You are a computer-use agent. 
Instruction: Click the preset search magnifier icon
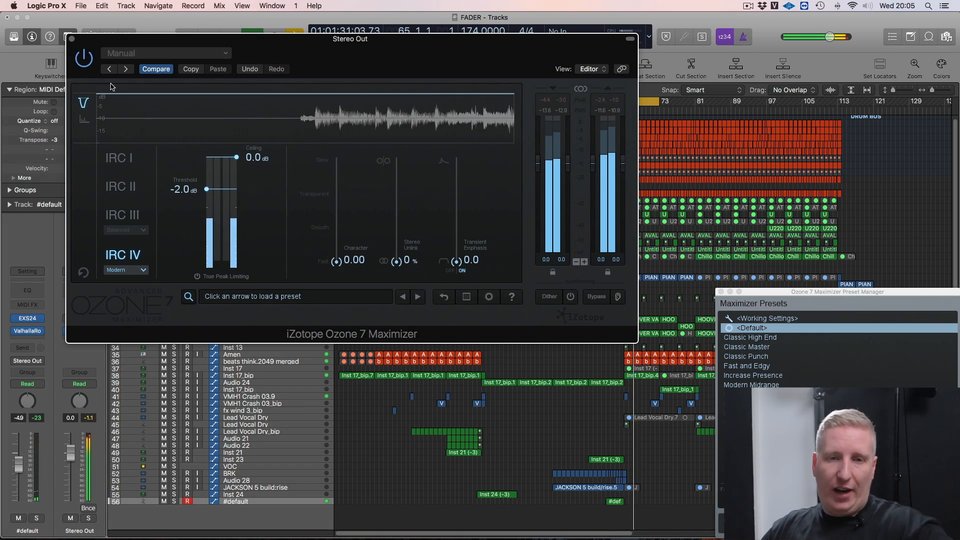click(x=189, y=296)
